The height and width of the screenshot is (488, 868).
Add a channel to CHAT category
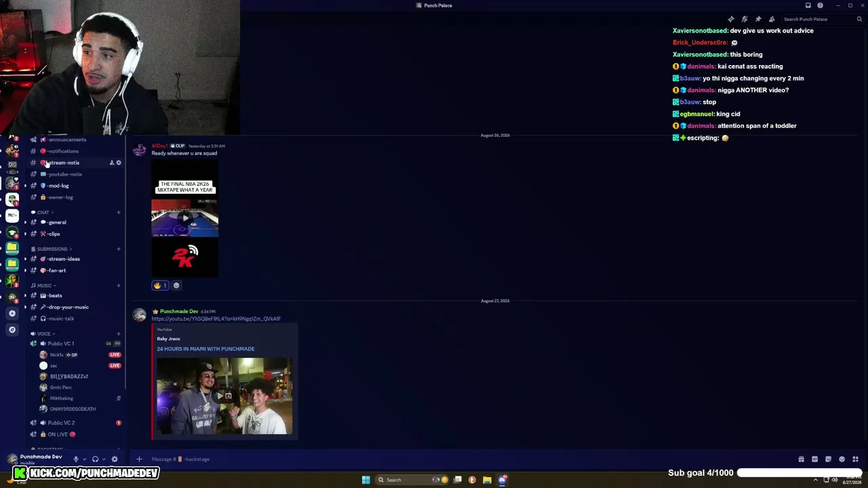[x=119, y=212]
